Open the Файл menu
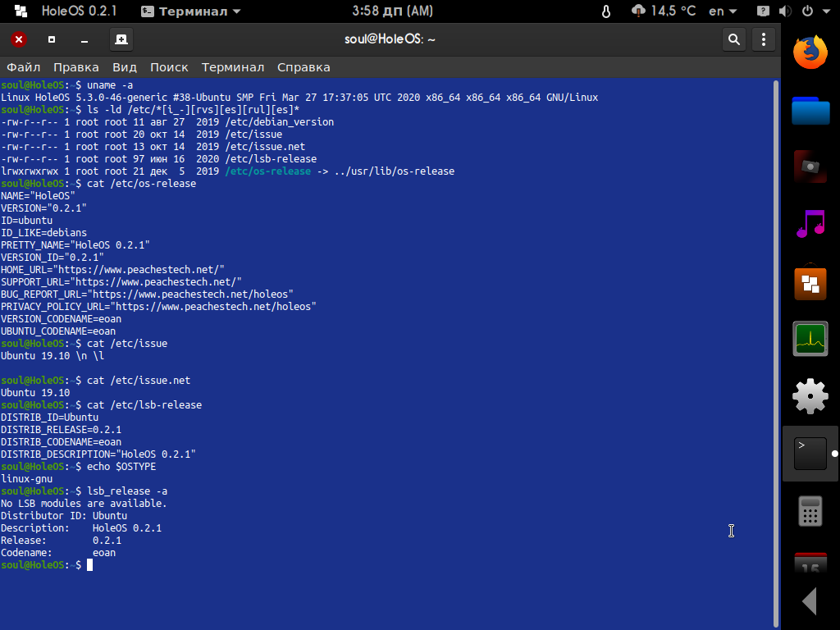Screen dimensions: 840x630 [x=24, y=67]
